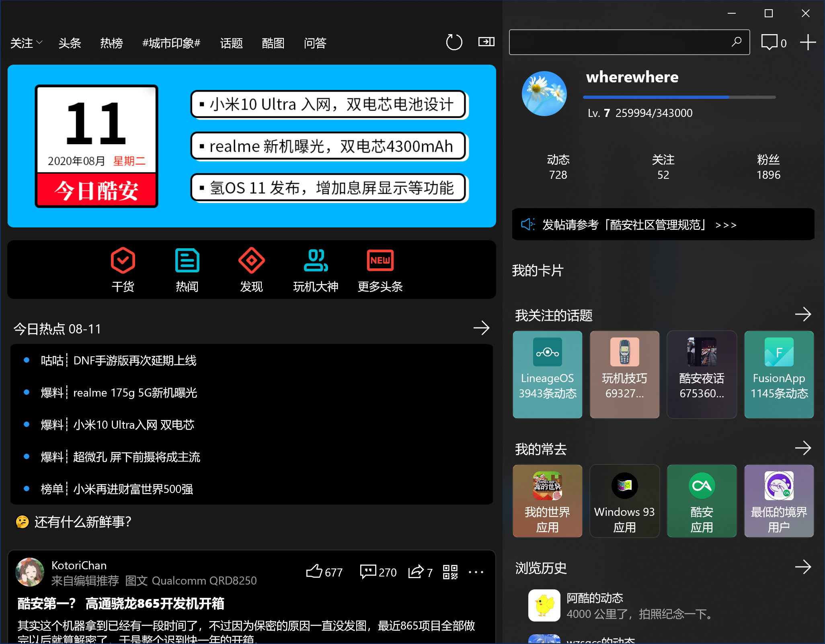Open the 热闻 news icon
The width and height of the screenshot is (825, 644).
187,260
